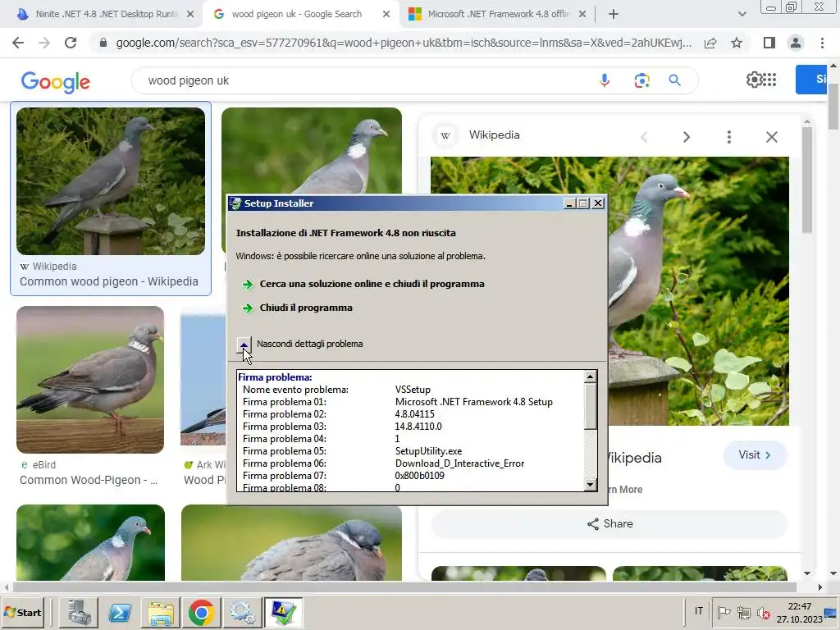The image size is (840, 630).
Task: Click the Share button in preview panel
Action: tap(609, 524)
